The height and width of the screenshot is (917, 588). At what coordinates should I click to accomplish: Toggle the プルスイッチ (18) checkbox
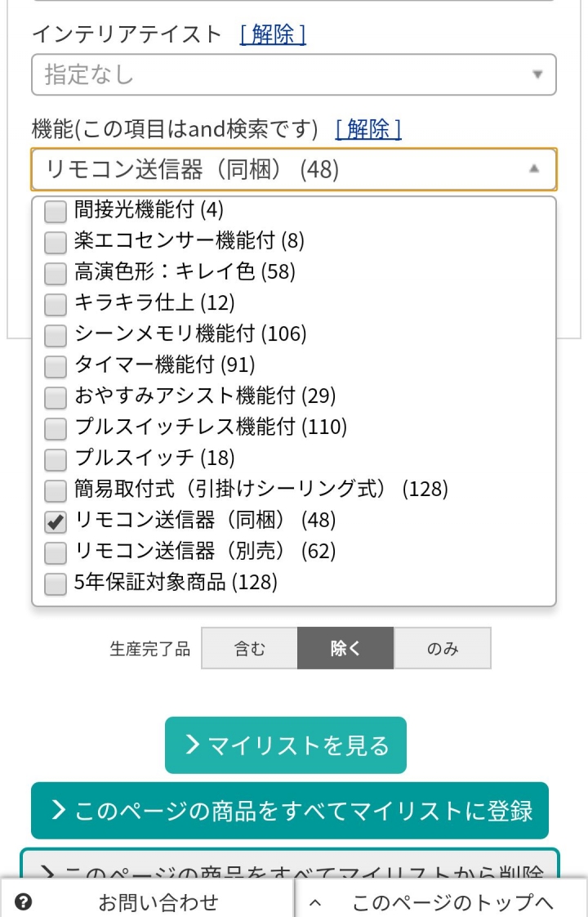point(56,459)
